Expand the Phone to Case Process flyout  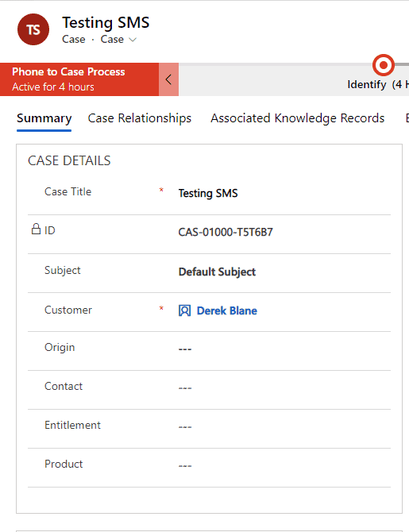[79, 79]
